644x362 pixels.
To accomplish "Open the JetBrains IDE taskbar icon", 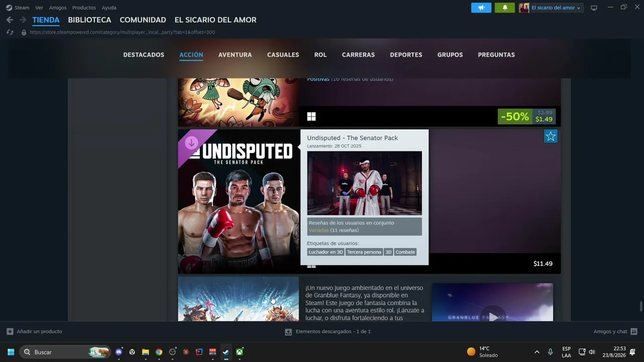I will point(199,352).
